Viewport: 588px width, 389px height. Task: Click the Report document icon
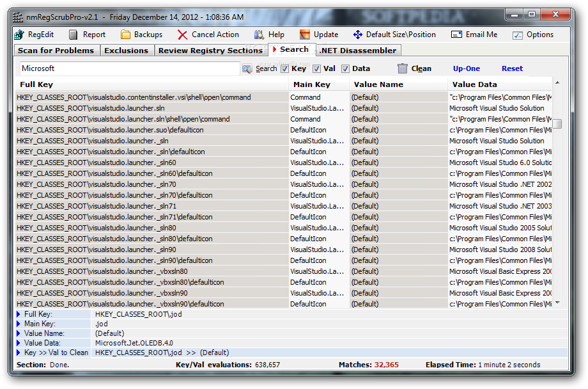coord(73,35)
